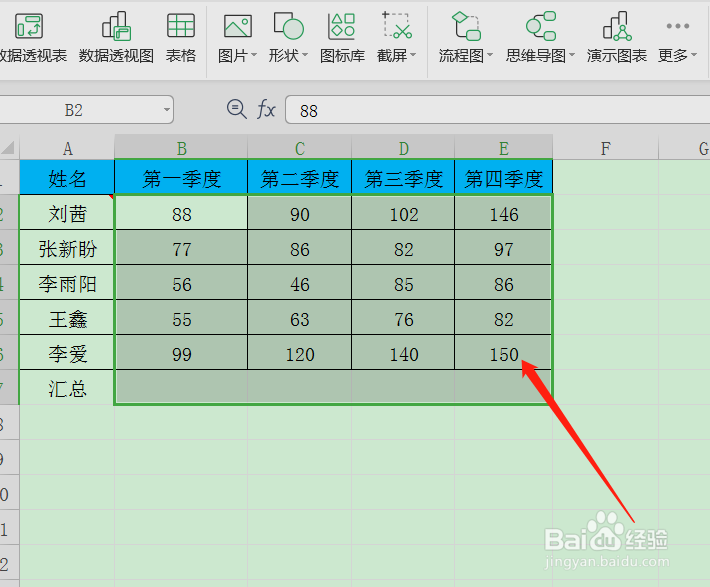Select column B header
The image size is (710, 587).
[181, 148]
